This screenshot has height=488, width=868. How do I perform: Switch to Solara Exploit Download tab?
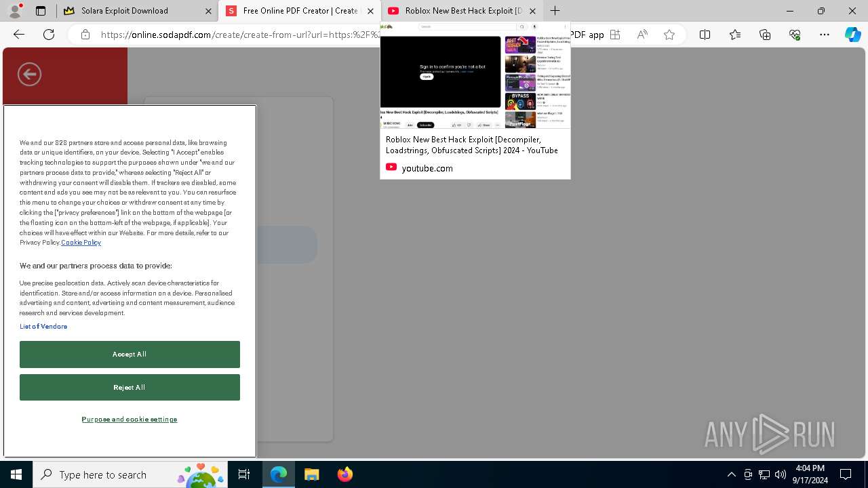(x=136, y=11)
